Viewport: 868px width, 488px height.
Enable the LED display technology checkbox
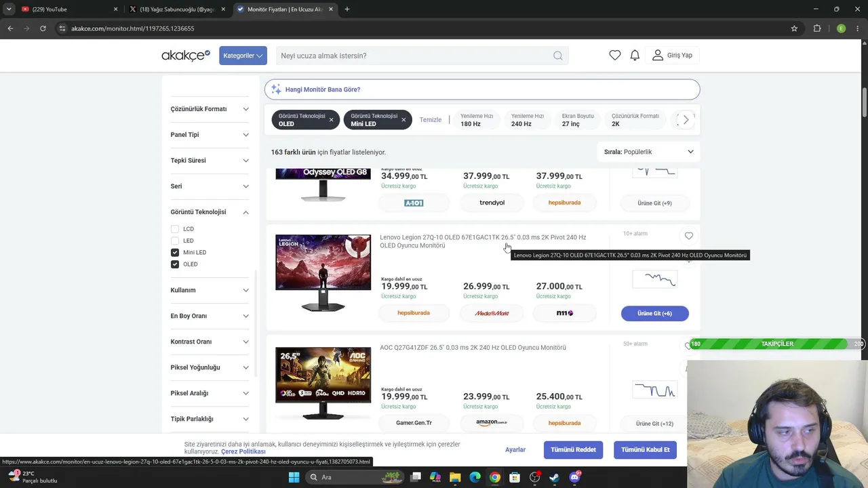tap(175, 241)
